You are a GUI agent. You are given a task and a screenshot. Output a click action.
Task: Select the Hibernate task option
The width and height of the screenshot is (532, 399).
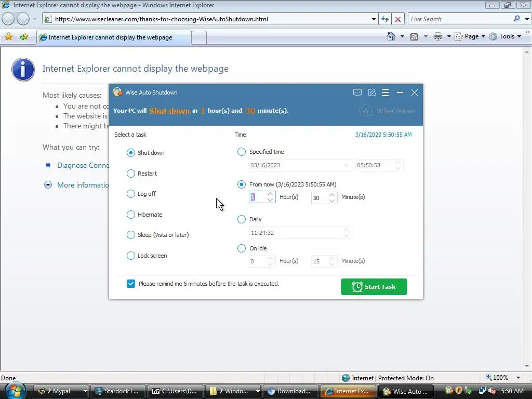[x=130, y=215]
